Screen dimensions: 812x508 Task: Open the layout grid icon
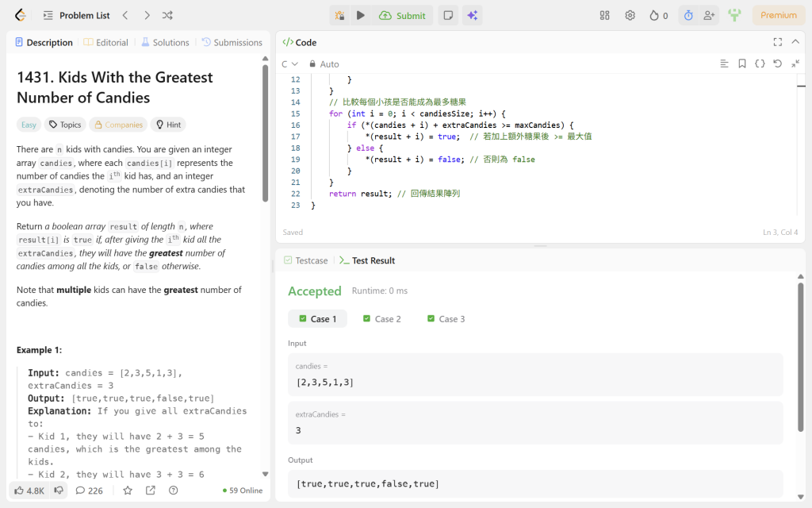[604, 16]
